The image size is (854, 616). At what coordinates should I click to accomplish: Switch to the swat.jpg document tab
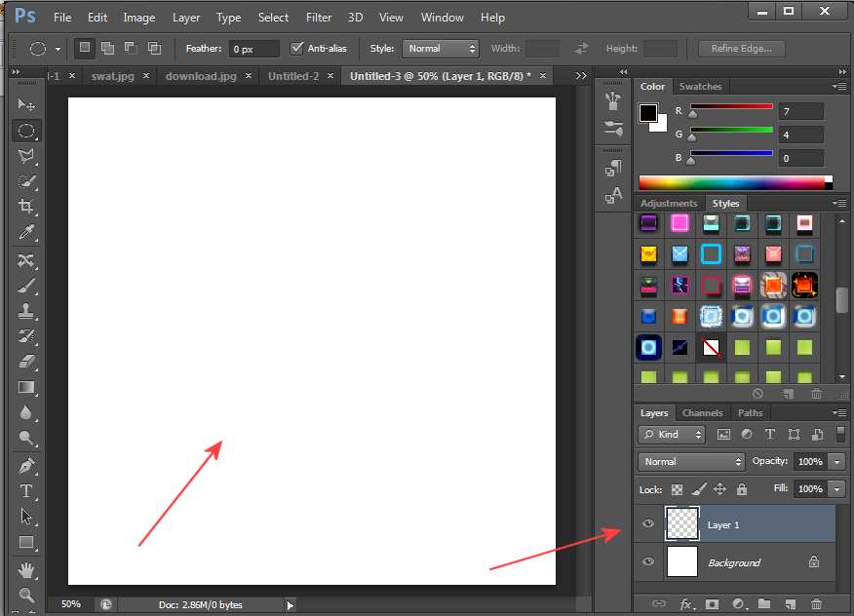point(113,76)
